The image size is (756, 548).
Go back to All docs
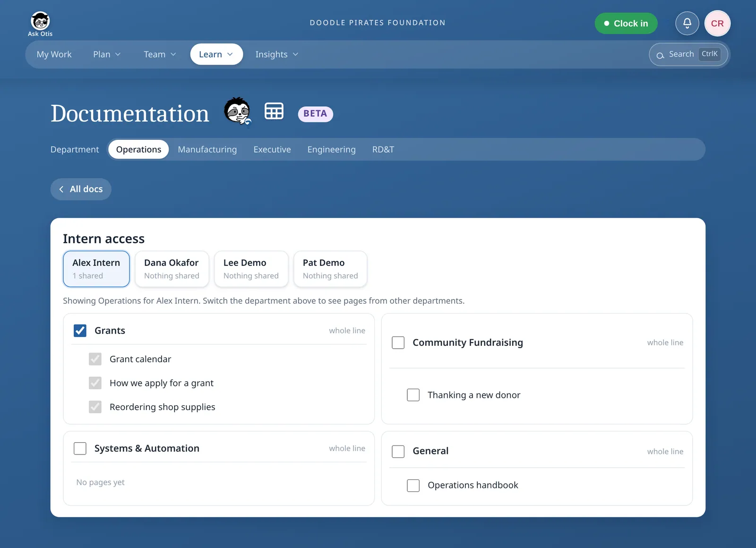tap(81, 189)
